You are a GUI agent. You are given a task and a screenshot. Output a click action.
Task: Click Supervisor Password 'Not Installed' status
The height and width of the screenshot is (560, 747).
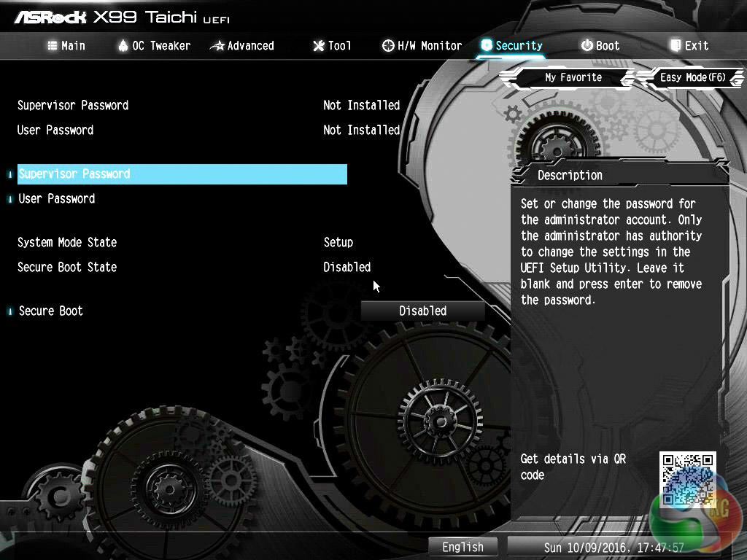(x=362, y=105)
